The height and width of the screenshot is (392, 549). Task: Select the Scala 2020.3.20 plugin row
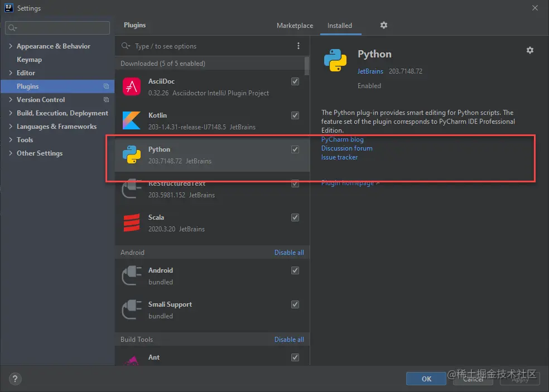click(212, 223)
